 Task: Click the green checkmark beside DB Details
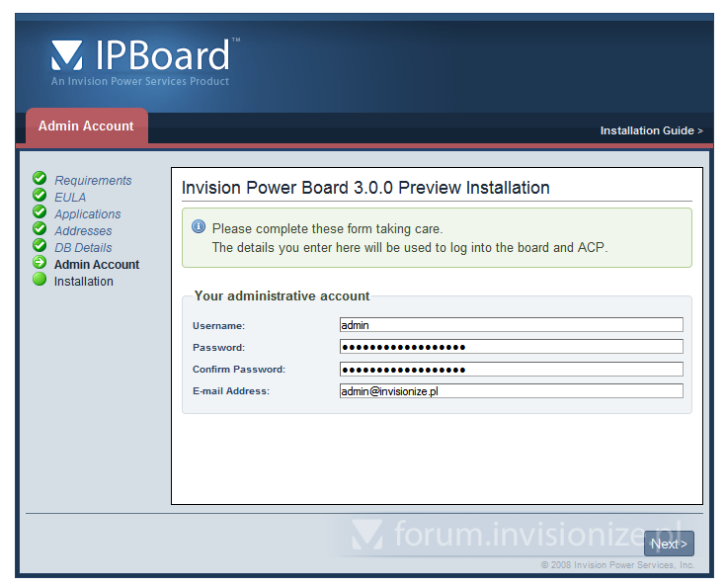click(40, 246)
